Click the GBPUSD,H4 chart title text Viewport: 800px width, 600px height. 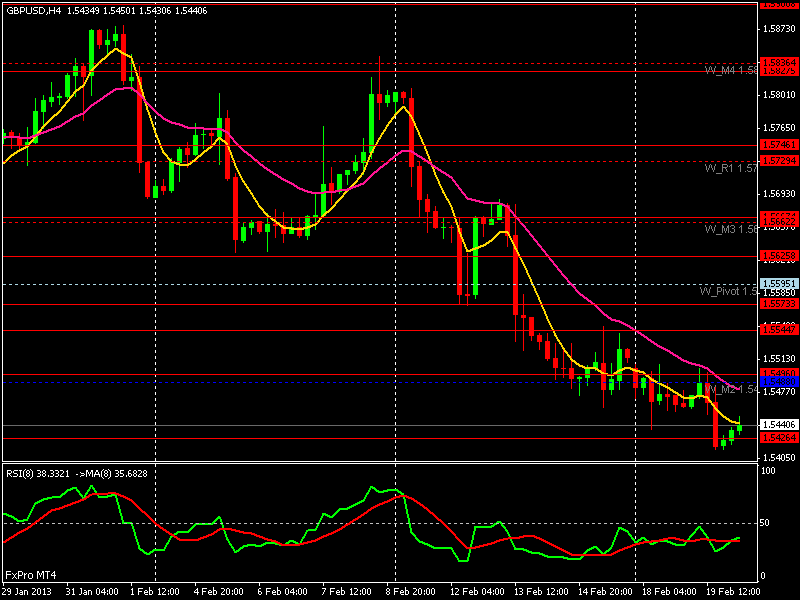pos(34,10)
